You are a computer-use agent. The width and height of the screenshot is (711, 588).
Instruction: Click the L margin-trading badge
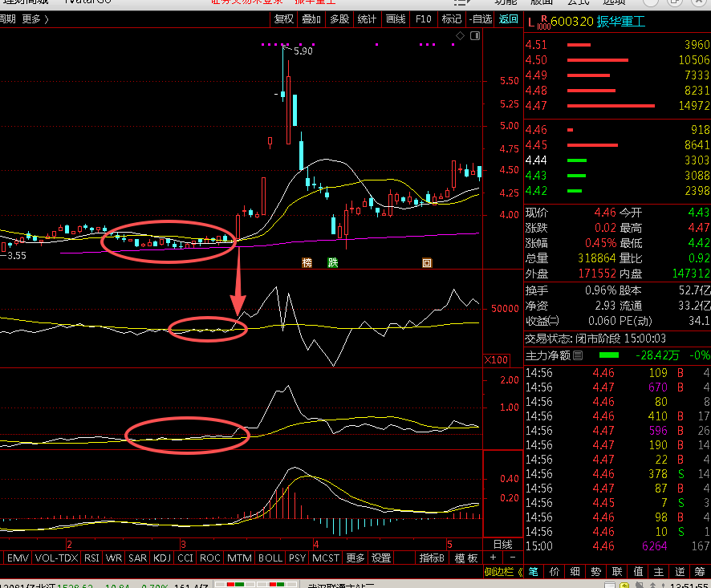tap(531, 22)
